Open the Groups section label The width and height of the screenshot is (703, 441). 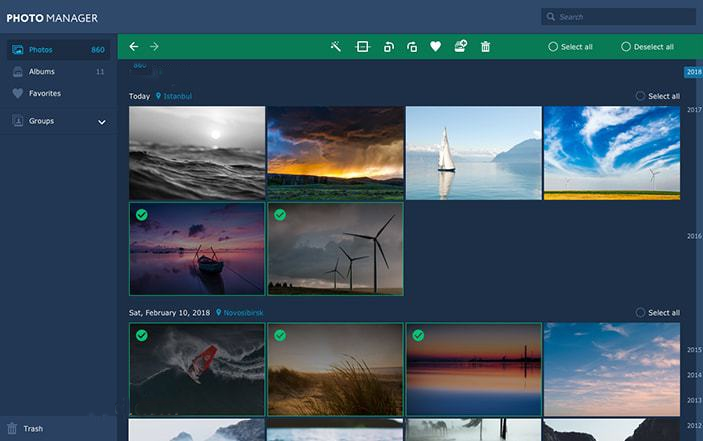(x=41, y=121)
